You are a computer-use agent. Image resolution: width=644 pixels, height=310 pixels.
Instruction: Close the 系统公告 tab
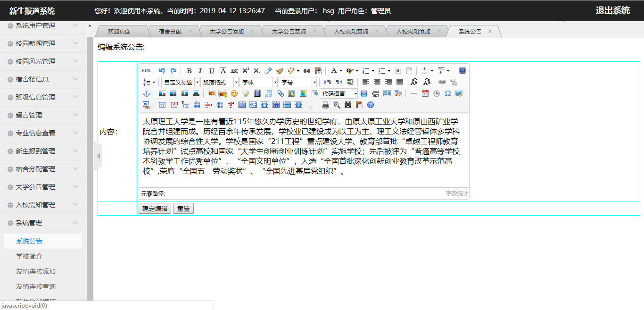click(x=490, y=32)
